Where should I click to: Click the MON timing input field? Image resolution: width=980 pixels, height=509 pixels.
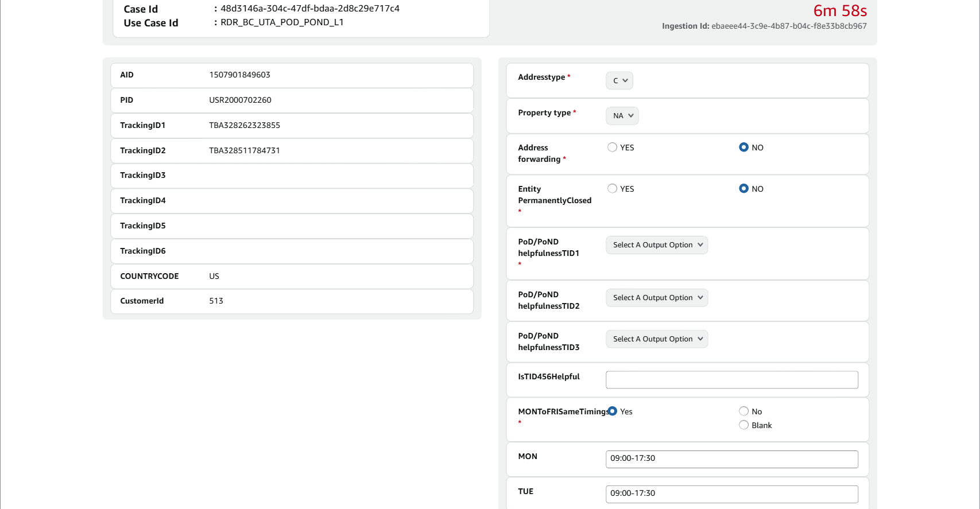(732, 459)
